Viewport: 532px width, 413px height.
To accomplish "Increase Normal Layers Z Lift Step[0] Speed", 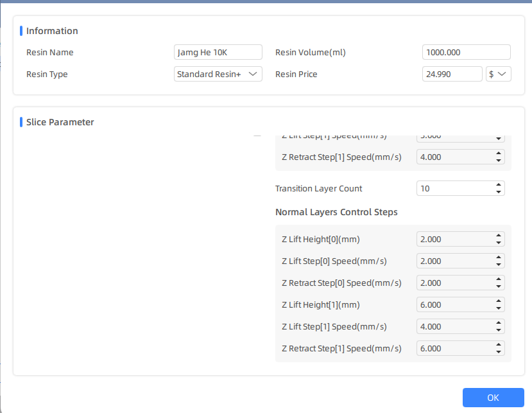I will [499, 257].
